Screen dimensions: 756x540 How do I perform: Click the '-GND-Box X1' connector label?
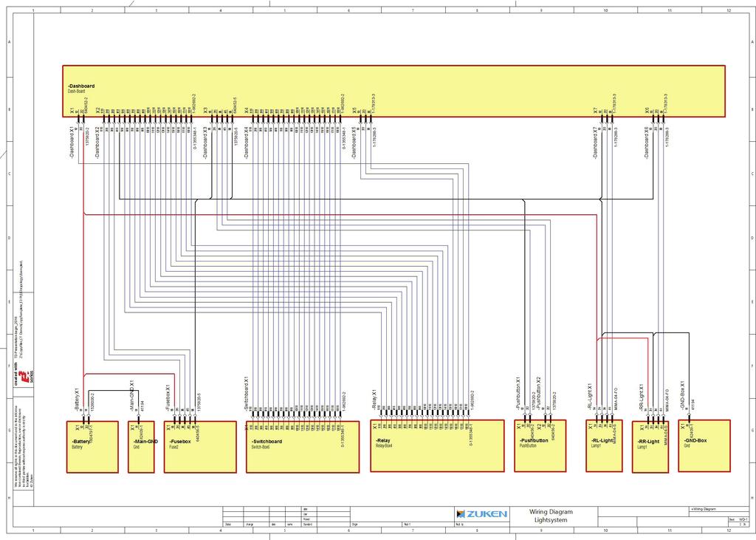pos(682,396)
